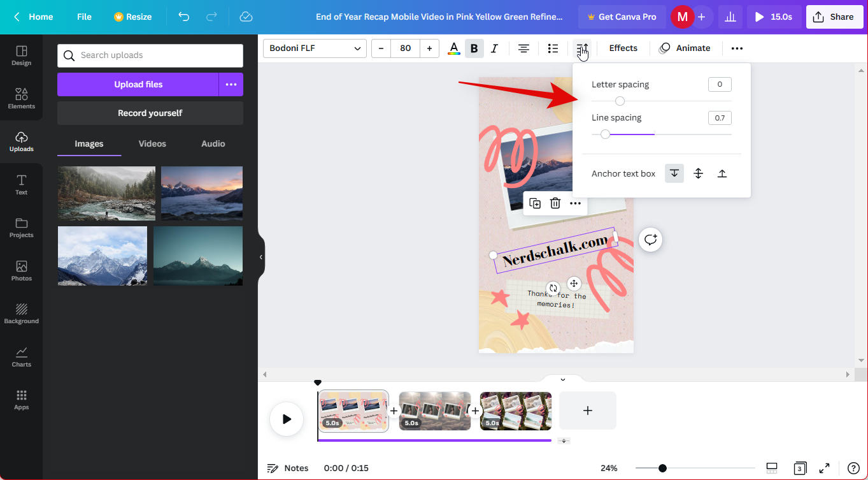The image size is (868, 480).
Task: Collapse the timeline panel
Action: click(563, 379)
